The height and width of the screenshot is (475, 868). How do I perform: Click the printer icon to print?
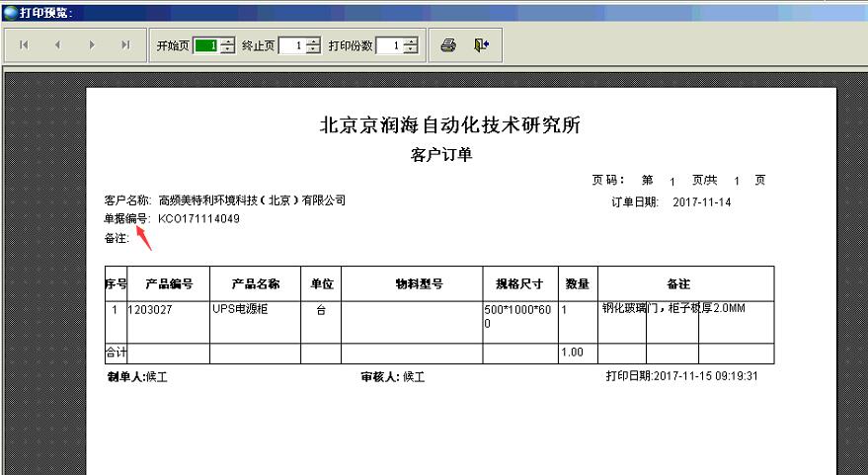coord(448,45)
